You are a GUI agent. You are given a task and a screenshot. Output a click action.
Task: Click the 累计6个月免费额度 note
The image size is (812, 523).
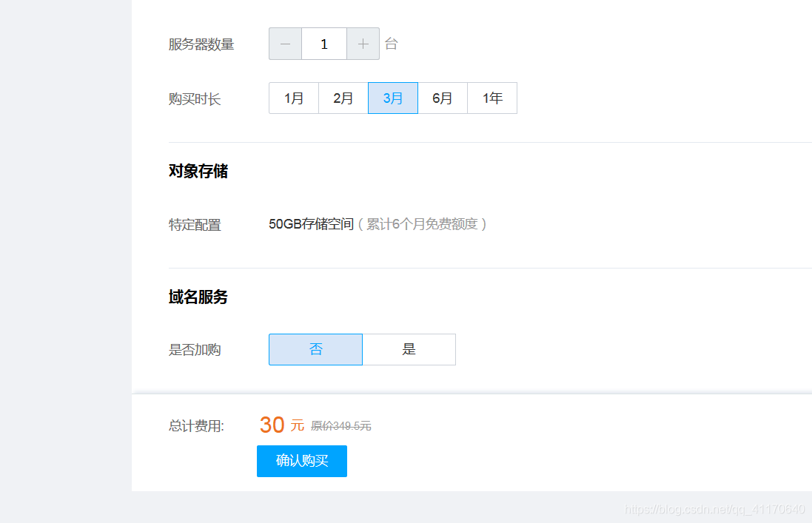click(x=422, y=224)
